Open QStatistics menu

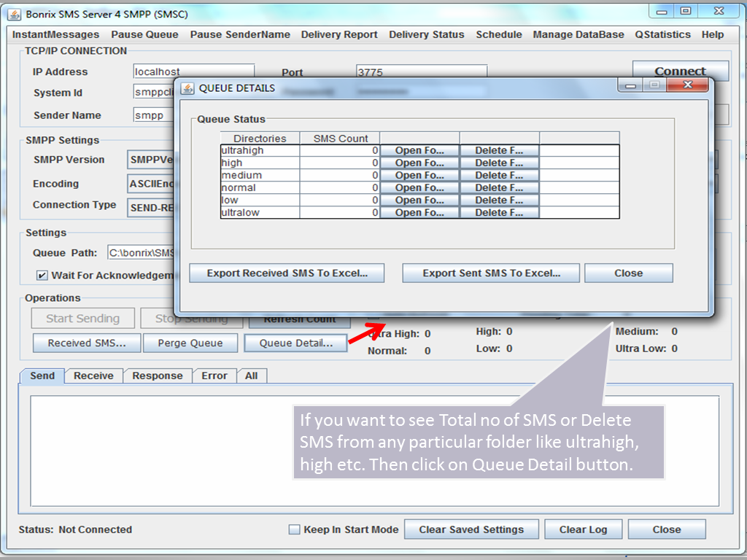point(662,34)
